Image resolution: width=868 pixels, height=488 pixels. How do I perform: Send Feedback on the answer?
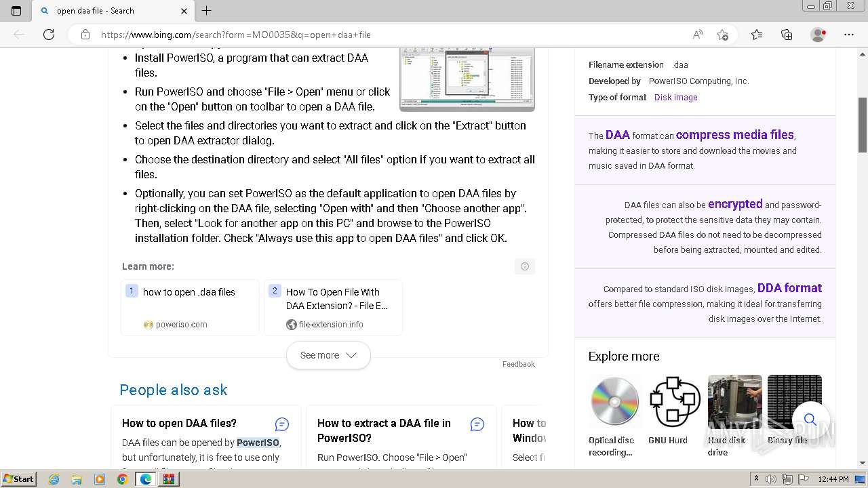[519, 364]
